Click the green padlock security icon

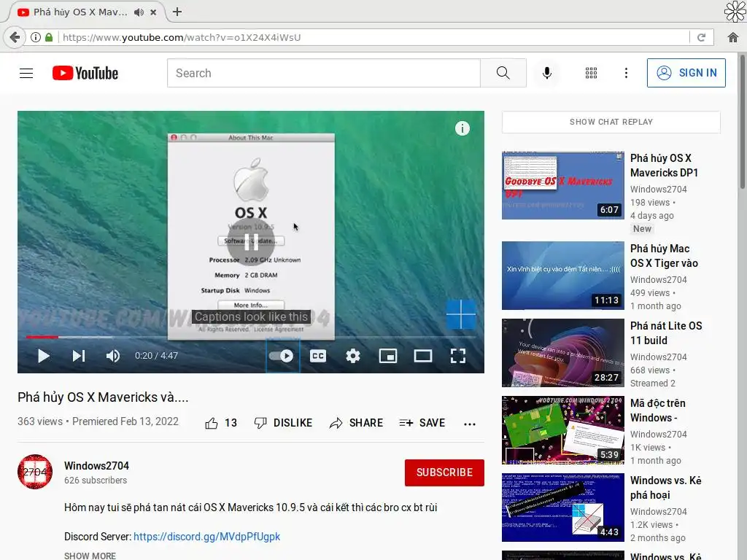click(49, 37)
